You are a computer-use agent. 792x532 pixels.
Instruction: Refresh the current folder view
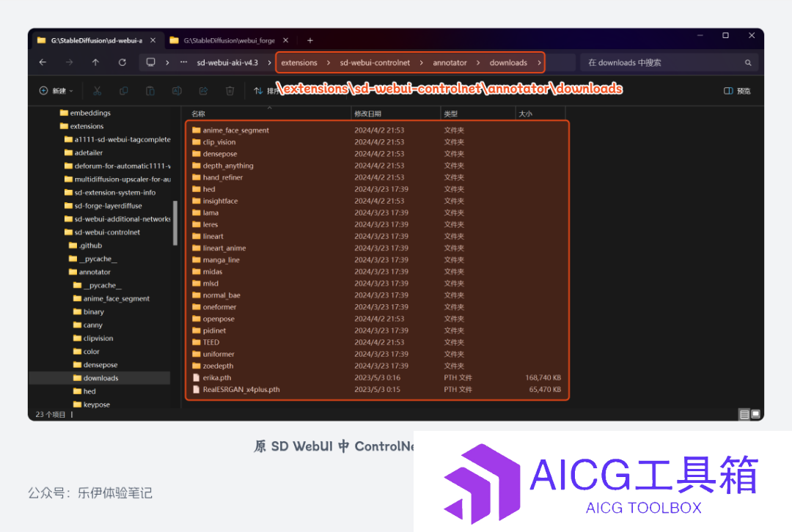pos(122,62)
